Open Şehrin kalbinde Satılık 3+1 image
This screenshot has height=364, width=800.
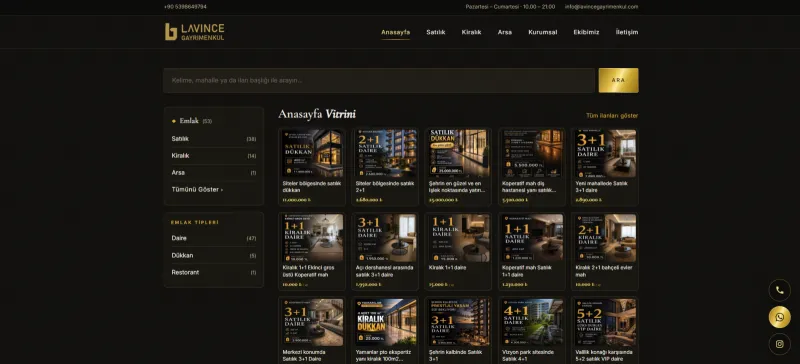(x=458, y=322)
